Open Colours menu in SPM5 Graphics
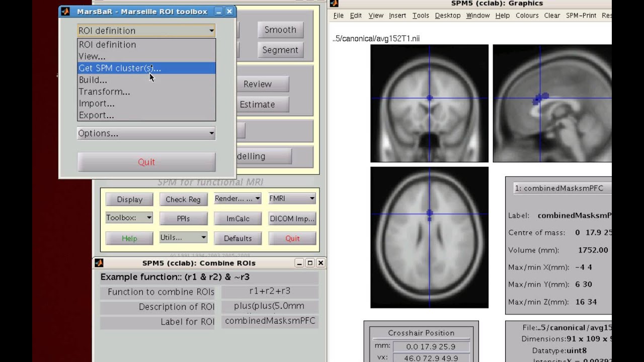Screen dimensions: 644x362 coord(527,16)
